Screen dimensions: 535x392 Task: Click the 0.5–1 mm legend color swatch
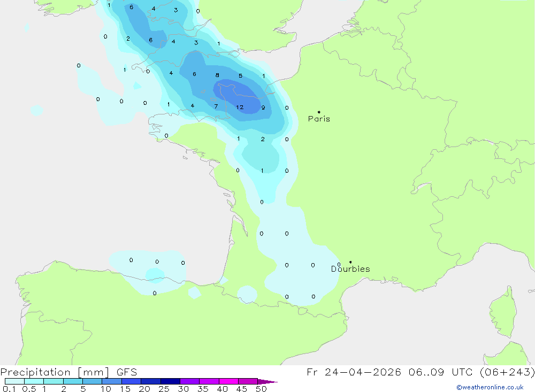(34, 381)
